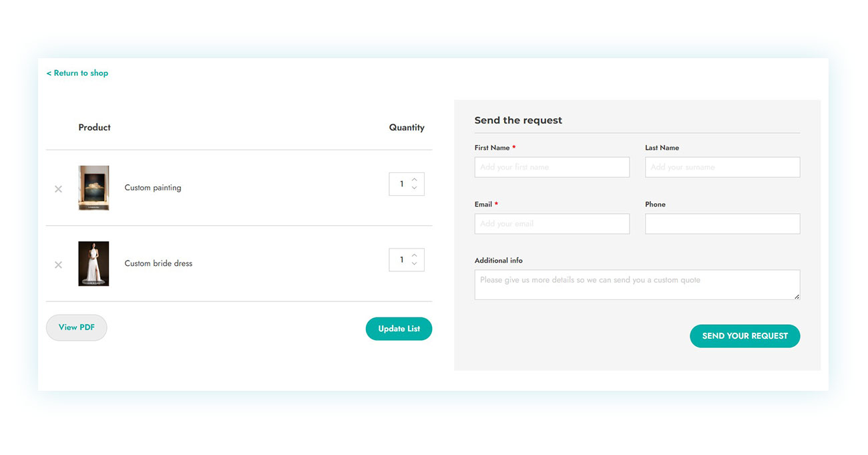Open the Custom bride dress product link
The width and height of the screenshot is (868, 455).
click(158, 263)
